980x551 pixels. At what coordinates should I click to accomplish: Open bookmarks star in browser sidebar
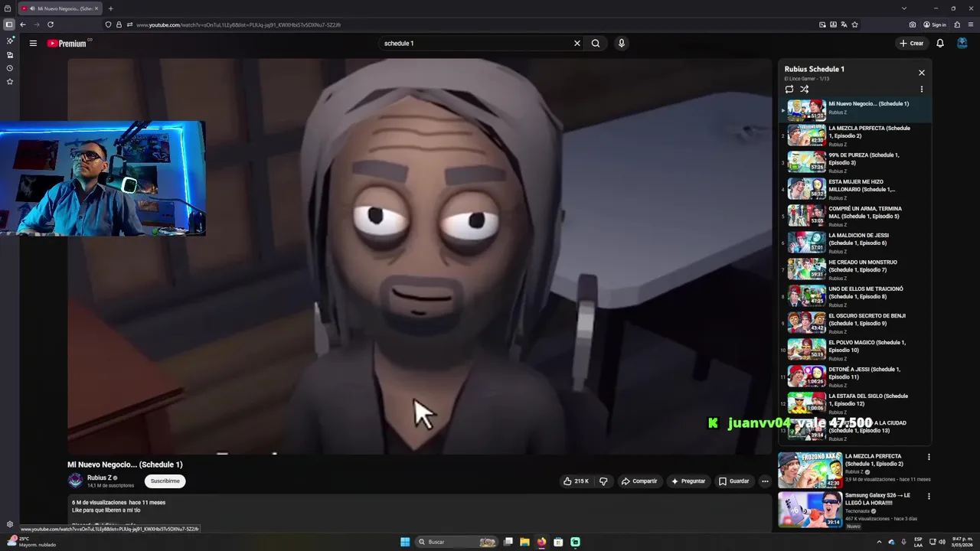10,81
